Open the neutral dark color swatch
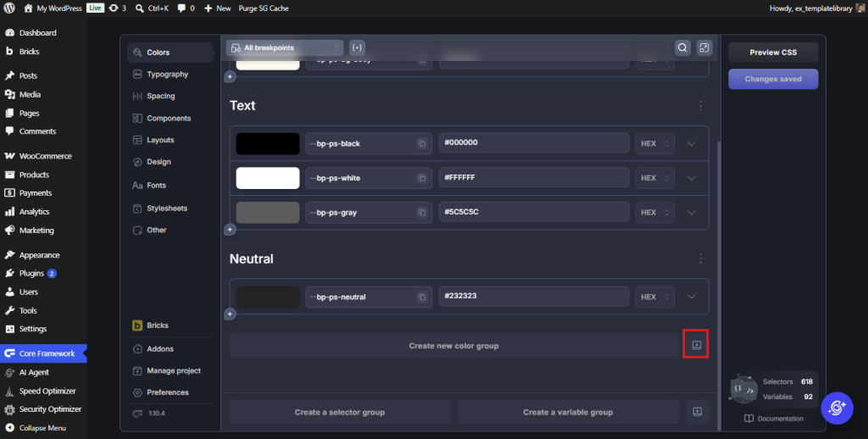 tap(268, 297)
